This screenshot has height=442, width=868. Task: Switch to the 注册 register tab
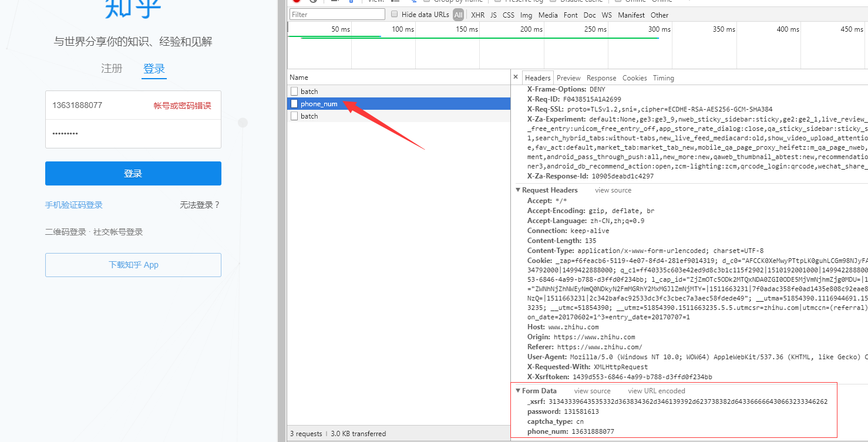pyautogui.click(x=112, y=69)
